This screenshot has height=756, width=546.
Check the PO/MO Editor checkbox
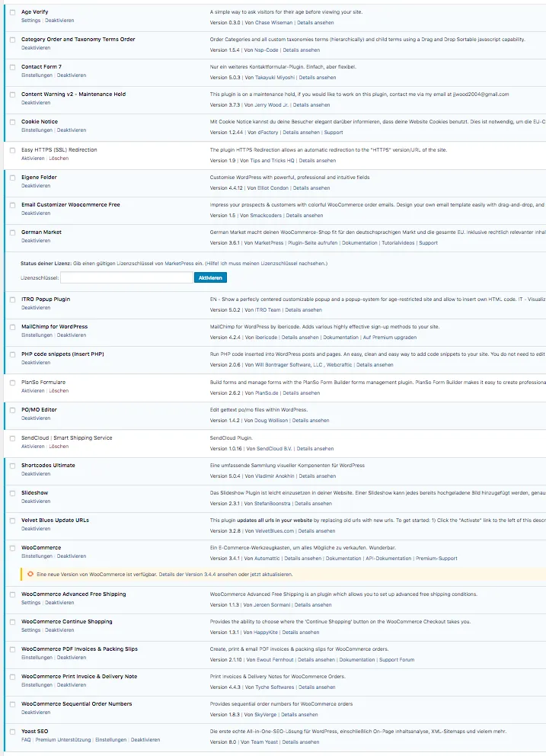coord(12,411)
